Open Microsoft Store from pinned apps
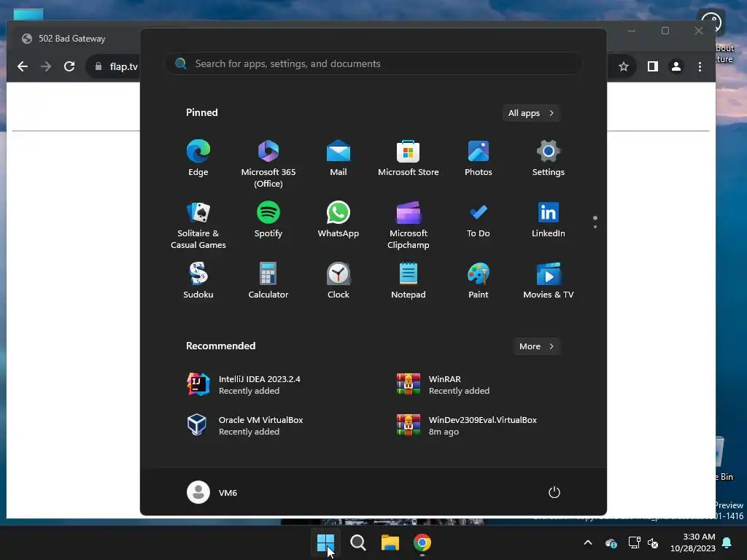 [409, 157]
